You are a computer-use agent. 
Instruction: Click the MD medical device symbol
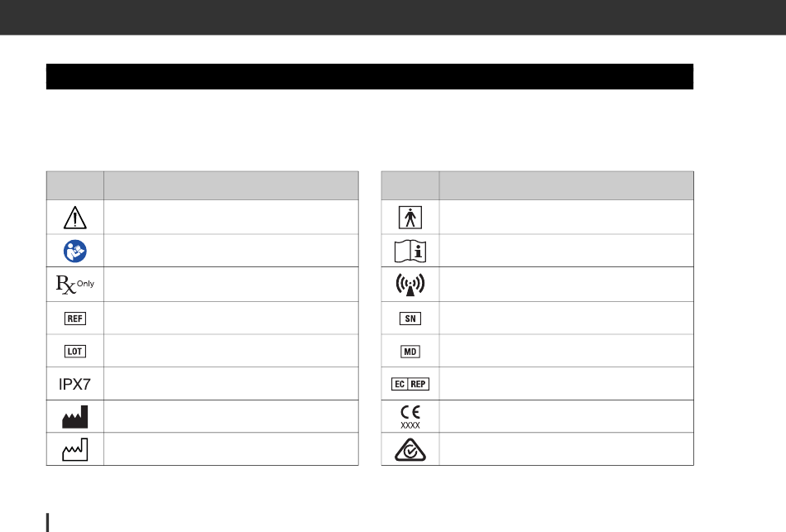click(410, 352)
